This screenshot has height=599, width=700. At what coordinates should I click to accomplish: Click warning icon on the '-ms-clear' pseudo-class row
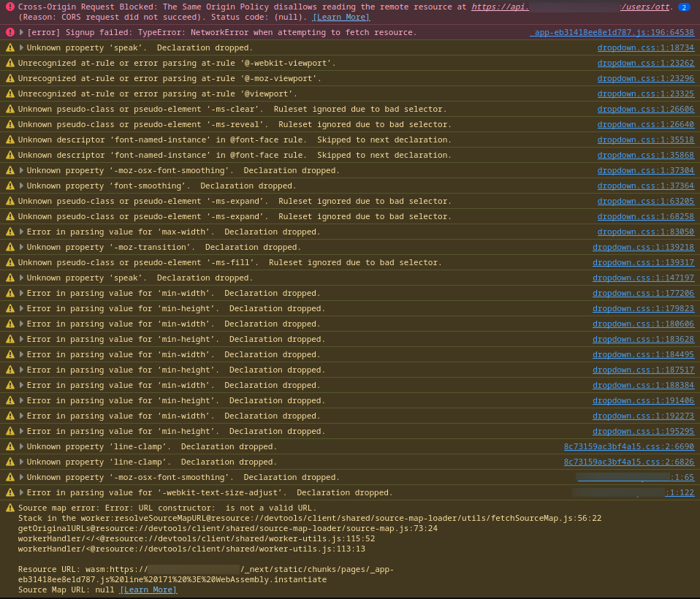9,110
